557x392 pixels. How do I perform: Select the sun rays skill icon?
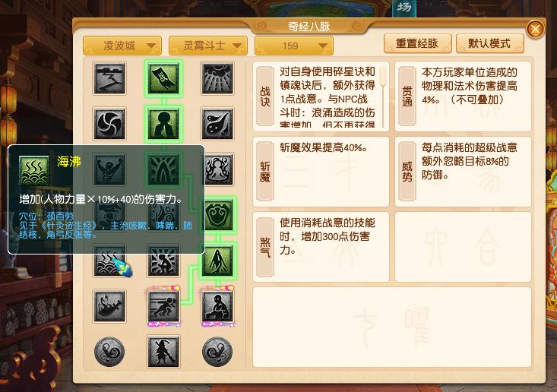pos(217,78)
